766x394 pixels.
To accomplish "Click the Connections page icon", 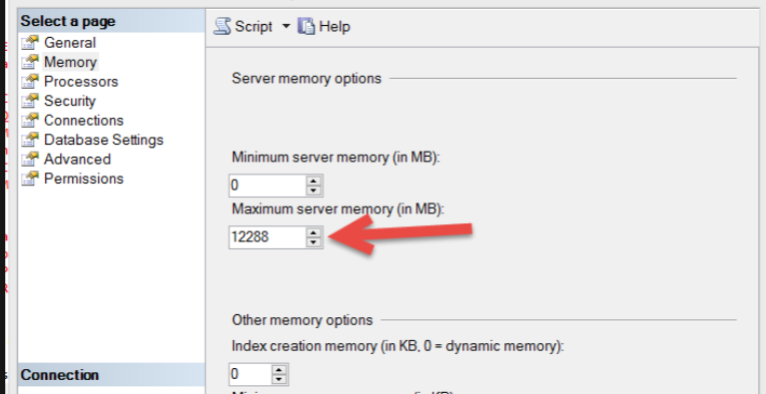I will click(30, 120).
